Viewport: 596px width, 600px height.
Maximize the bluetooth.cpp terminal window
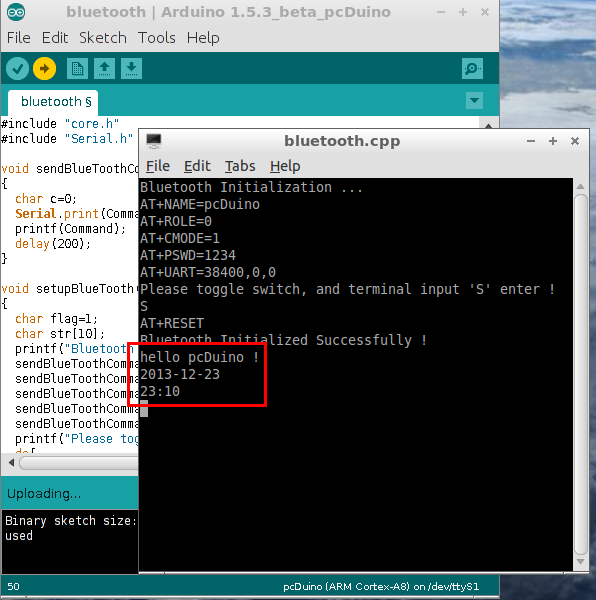click(552, 141)
